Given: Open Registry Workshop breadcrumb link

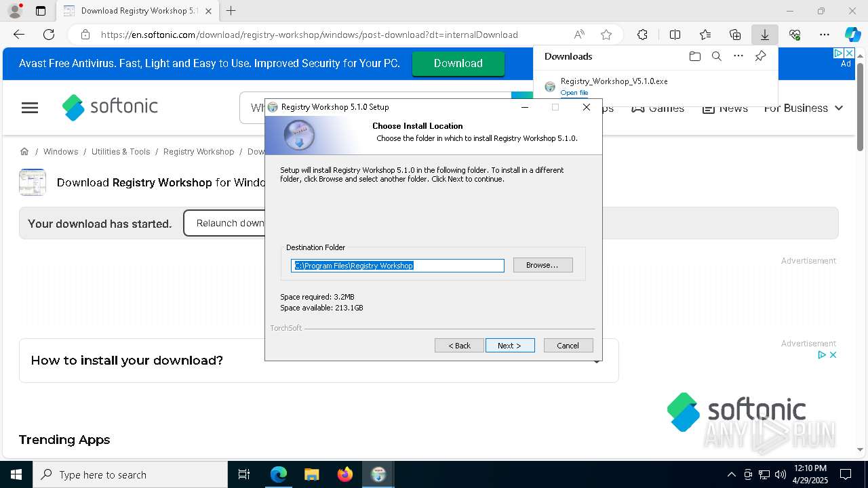Looking at the screenshot, I should (199, 152).
